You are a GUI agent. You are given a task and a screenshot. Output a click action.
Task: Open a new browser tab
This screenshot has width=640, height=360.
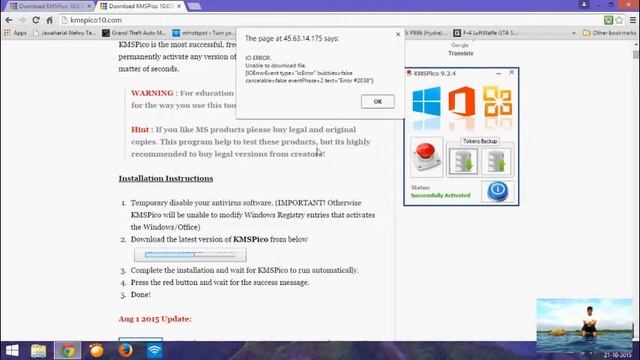point(194,6)
